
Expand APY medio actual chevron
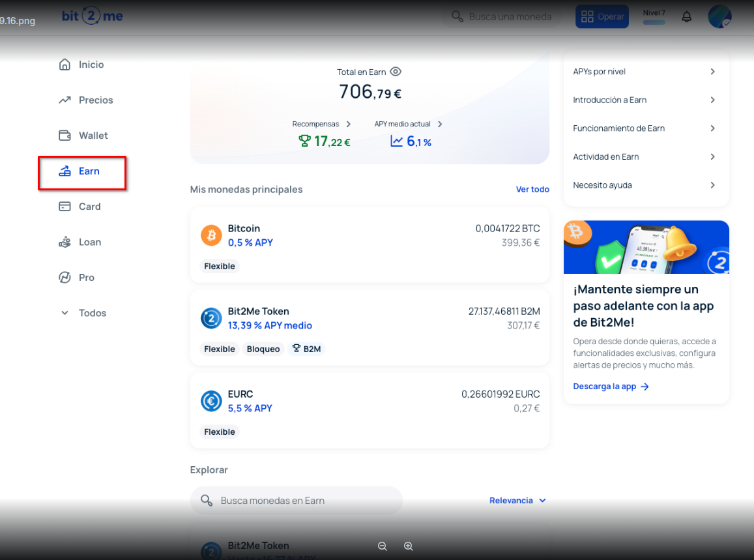[x=439, y=124]
